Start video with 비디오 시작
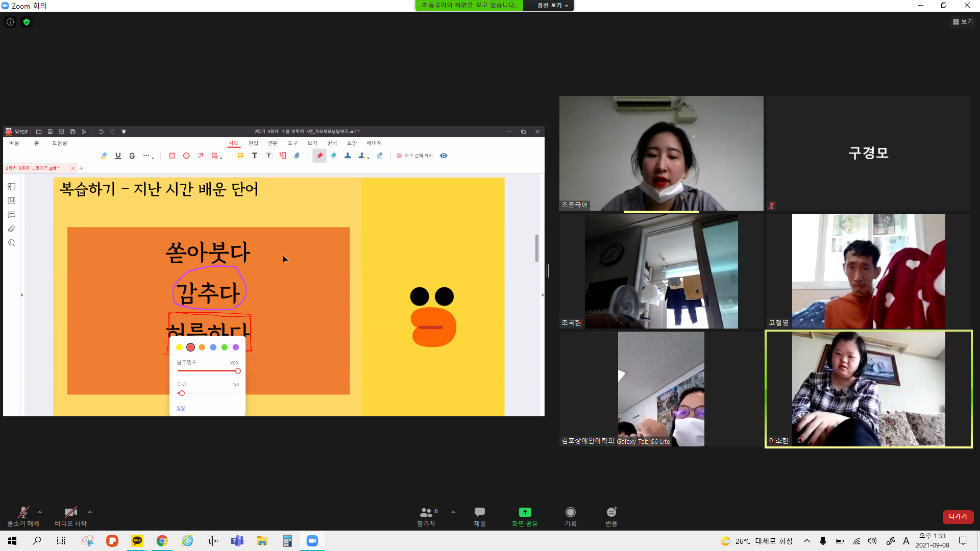Screen dimensions: 980x551 coord(70,516)
